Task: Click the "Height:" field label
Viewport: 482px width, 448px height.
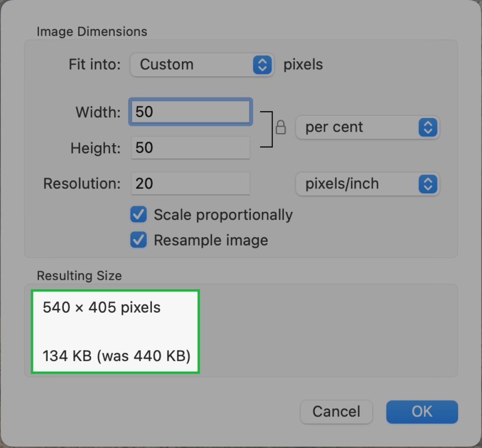Action: (96, 149)
